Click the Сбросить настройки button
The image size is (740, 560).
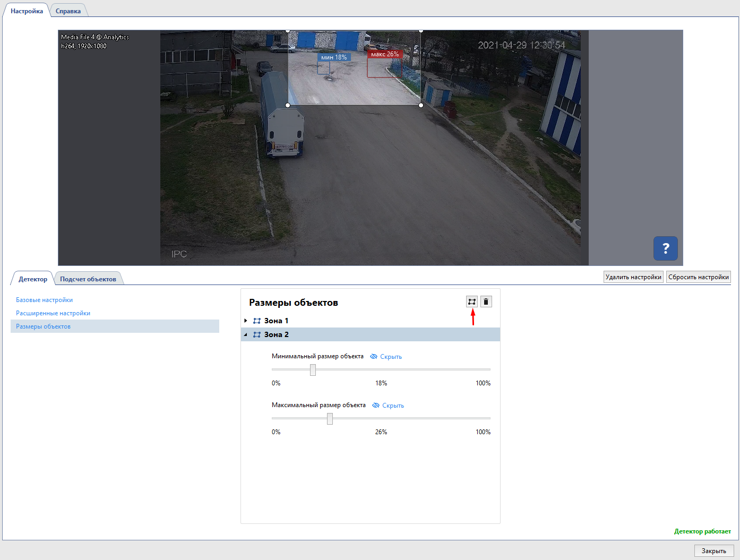(x=699, y=277)
